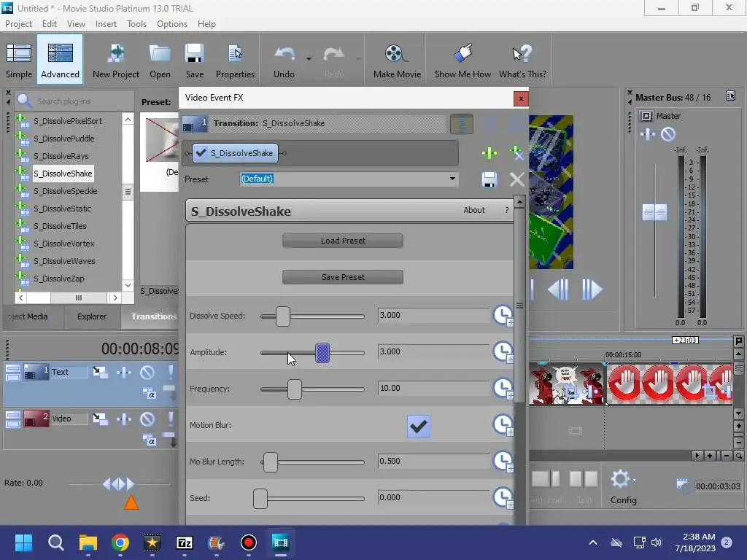
Task: Open Show Me How tutorials
Action: [x=462, y=60]
